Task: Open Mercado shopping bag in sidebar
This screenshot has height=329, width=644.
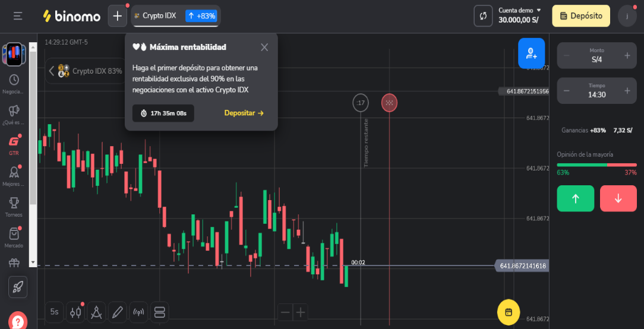Action: (14, 236)
